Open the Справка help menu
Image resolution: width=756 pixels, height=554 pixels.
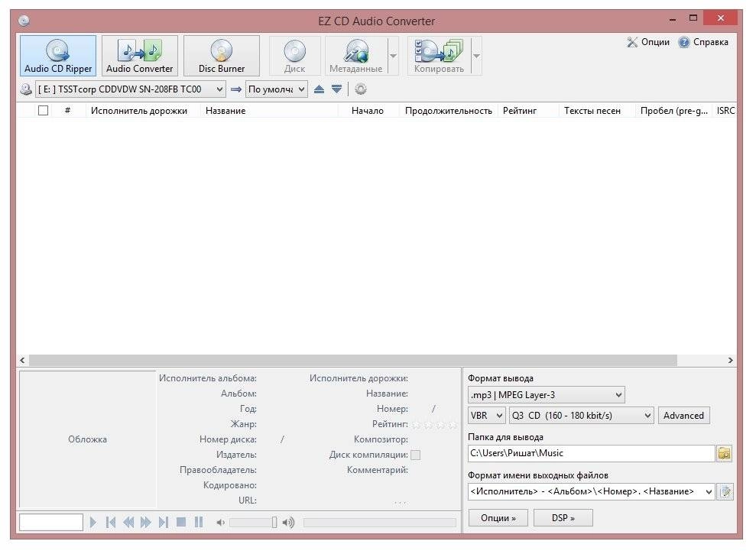pyautogui.click(x=703, y=42)
